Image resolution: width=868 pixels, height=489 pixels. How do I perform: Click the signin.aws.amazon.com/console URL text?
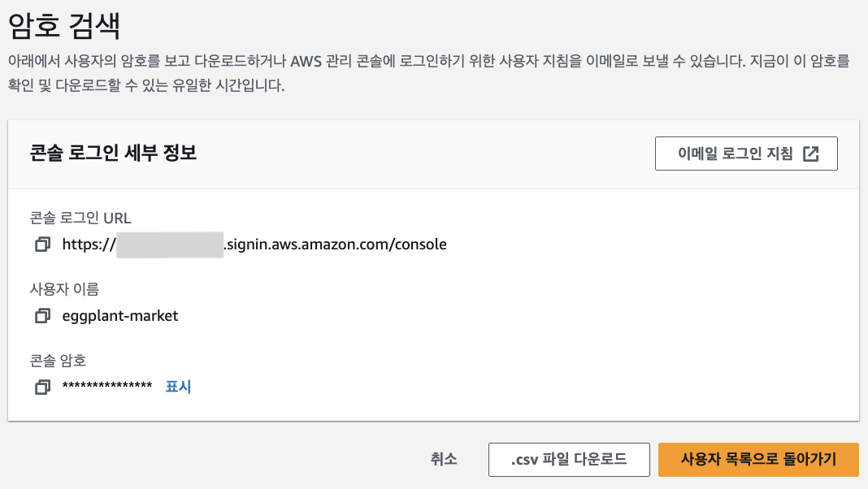335,244
